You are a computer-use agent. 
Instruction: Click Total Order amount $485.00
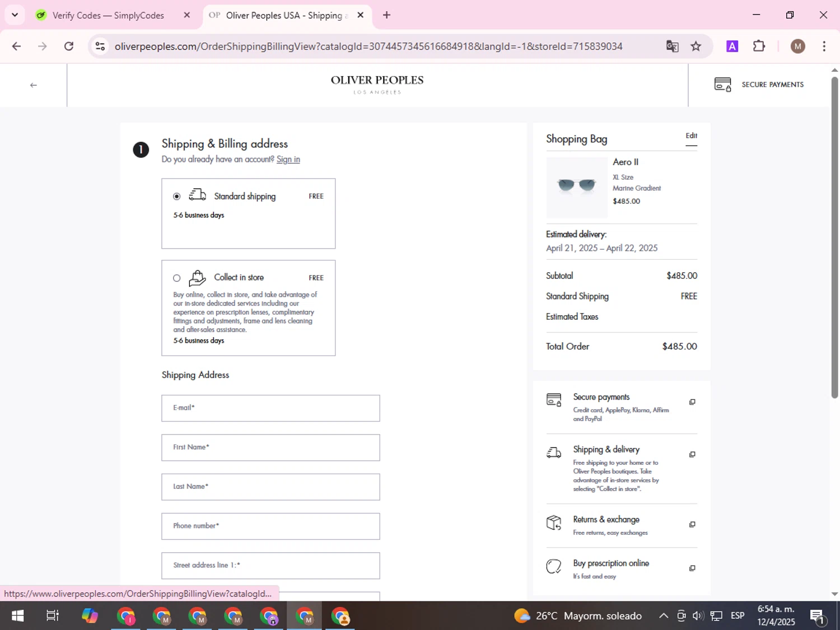[679, 347]
